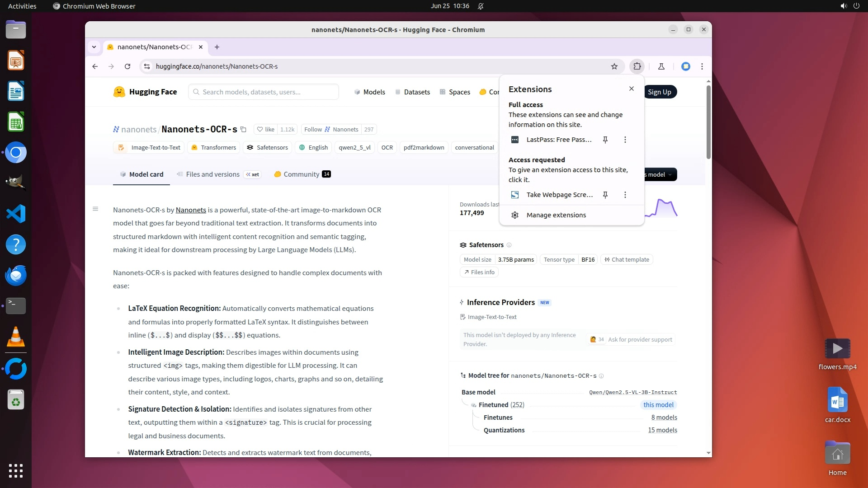Like the Nanonets-OCR-s model
The height and width of the screenshot is (488, 868).
pyautogui.click(x=266, y=130)
